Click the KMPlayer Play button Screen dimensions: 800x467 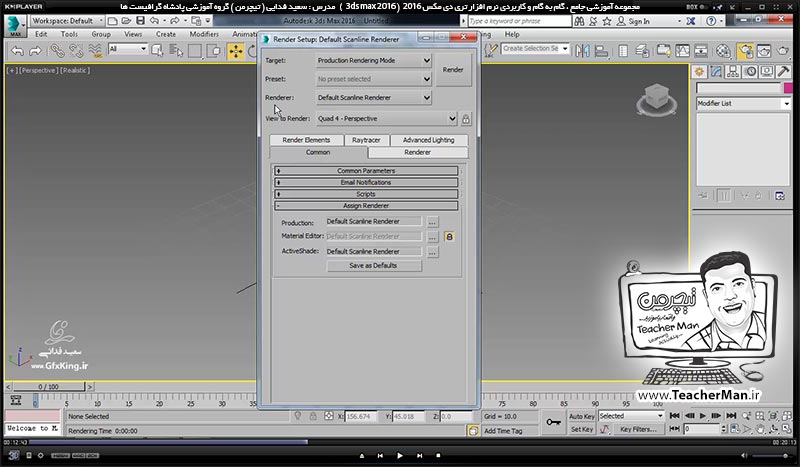pyautogui.click(x=399, y=455)
